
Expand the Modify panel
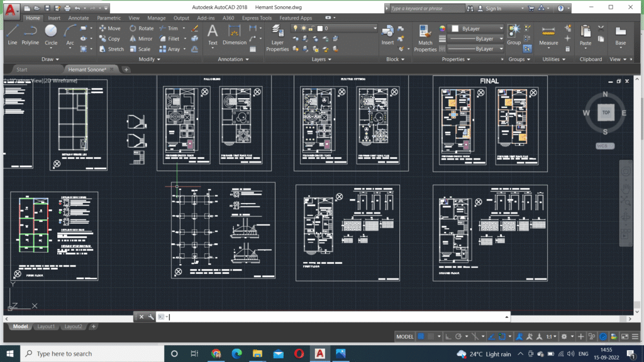pos(149,59)
